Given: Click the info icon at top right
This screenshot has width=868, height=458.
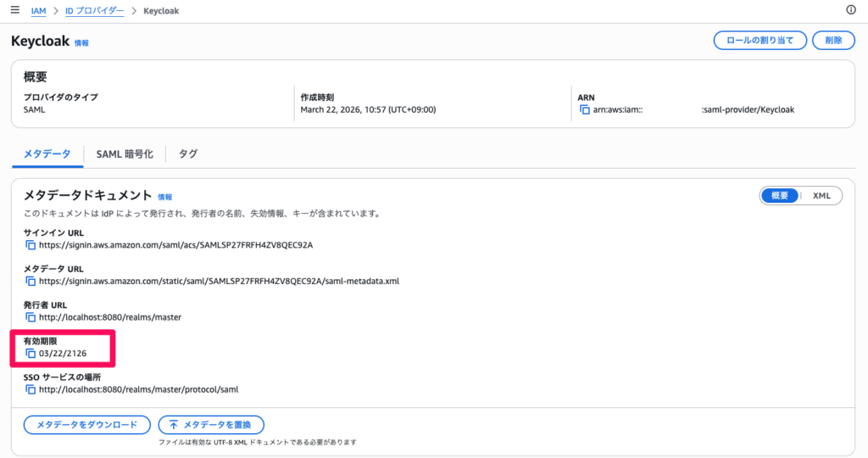Looking at the screenshot, I should (x=851, y=10).
